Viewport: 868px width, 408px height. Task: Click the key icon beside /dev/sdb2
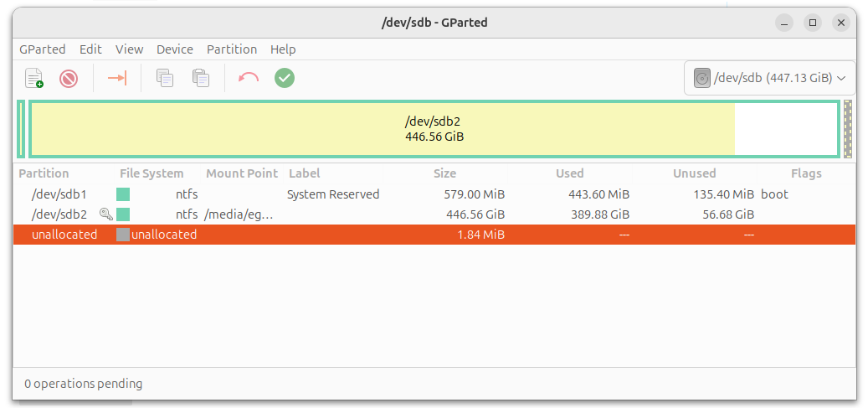[x=105, y=214]
